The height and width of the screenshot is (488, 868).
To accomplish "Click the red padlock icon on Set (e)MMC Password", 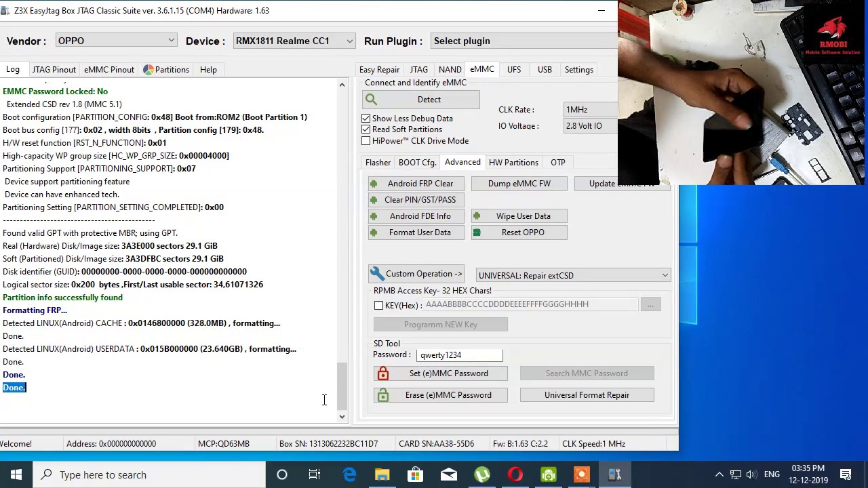I will [x=383, y=373].
